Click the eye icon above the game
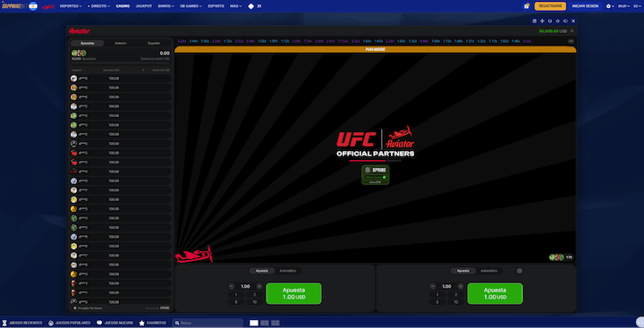The image size is (644, 328). click(565, 21)
